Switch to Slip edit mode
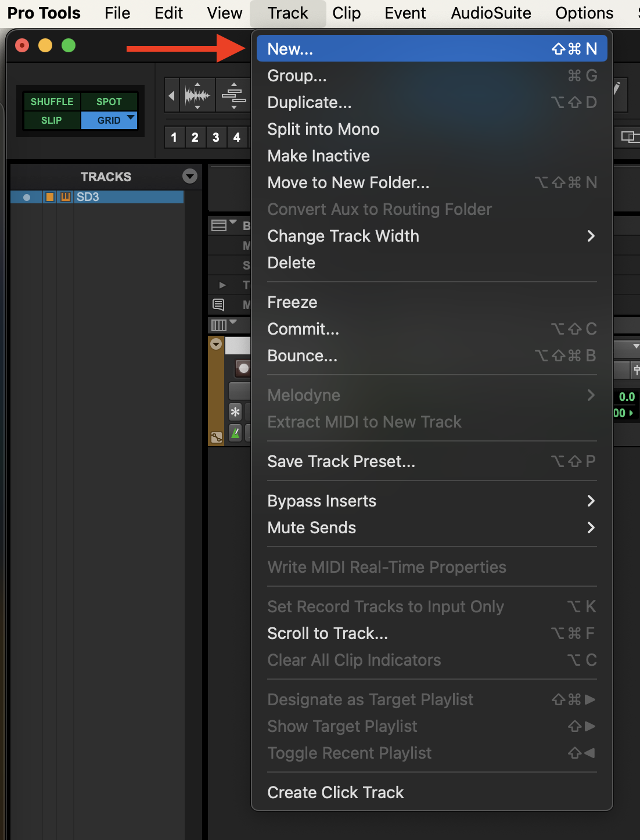Image resolution: width=640 pixels, height=840 pixels. tap(52, 120)
